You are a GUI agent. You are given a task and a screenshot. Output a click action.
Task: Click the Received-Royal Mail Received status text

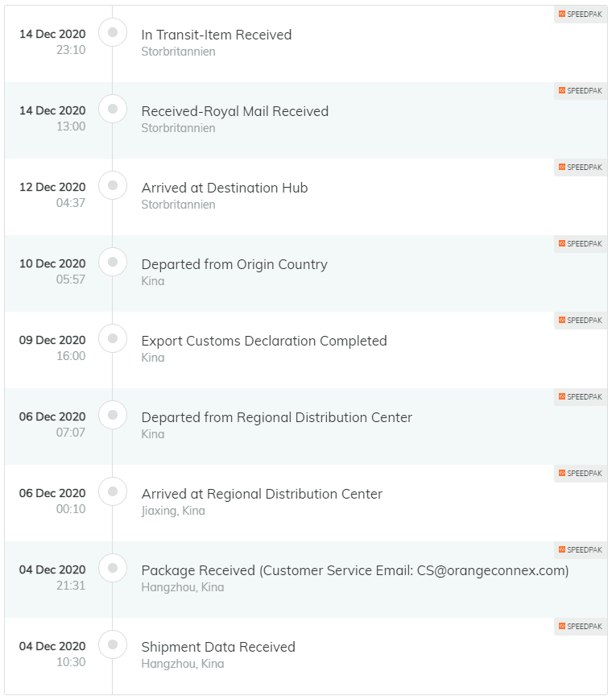tap(235, 111)
